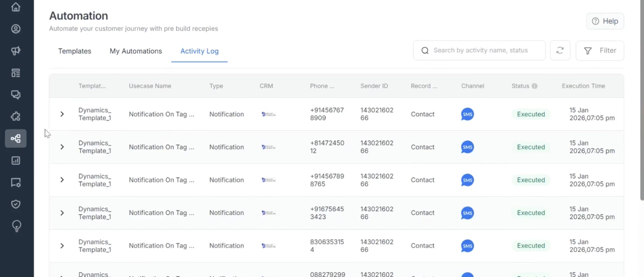Open the user profile sidebar icon
The height and width of the screenshot is (277, 644).
point(16,29)
